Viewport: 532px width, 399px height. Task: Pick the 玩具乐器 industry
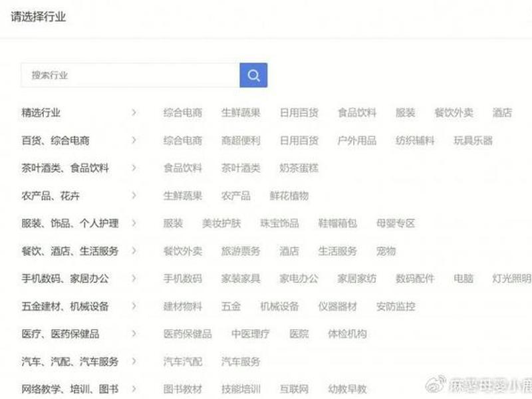click(473, 140)
